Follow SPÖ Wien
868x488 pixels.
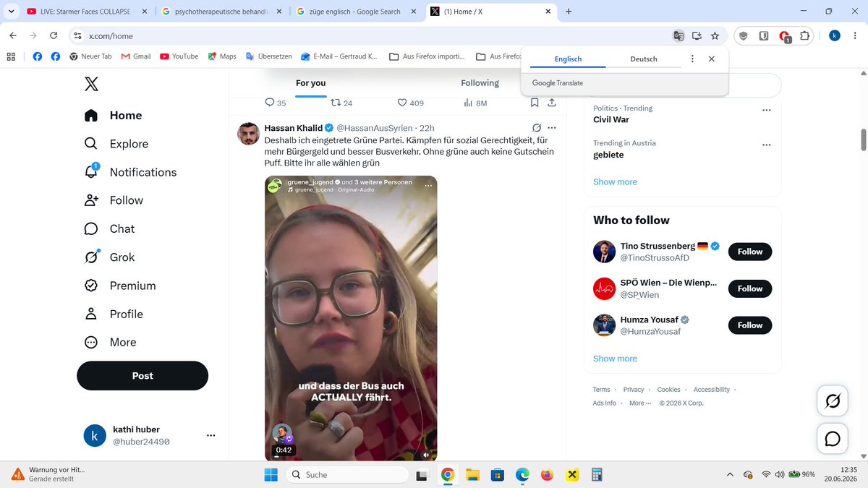pyautogui.click(x=750, y=288)
